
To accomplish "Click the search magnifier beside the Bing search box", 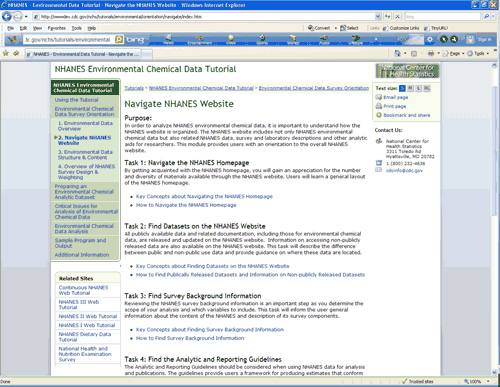I will 486,16.
